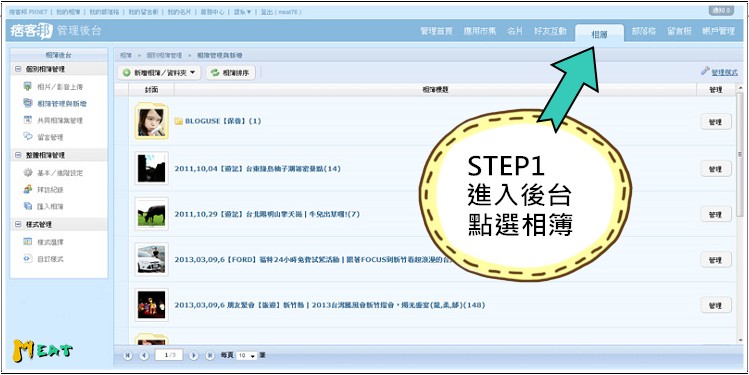
Task: Collapse the 整體相簿管理 section
Action: [18, 155]
